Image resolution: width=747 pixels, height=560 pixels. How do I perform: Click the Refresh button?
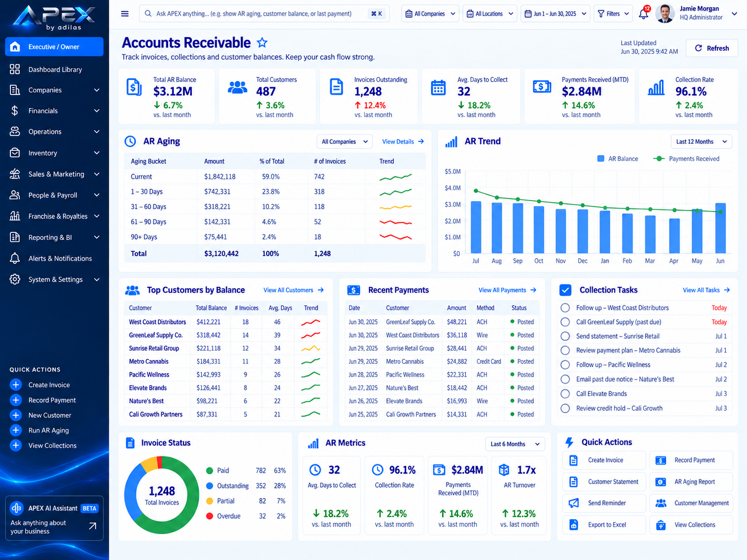click(x=712, y=48)
